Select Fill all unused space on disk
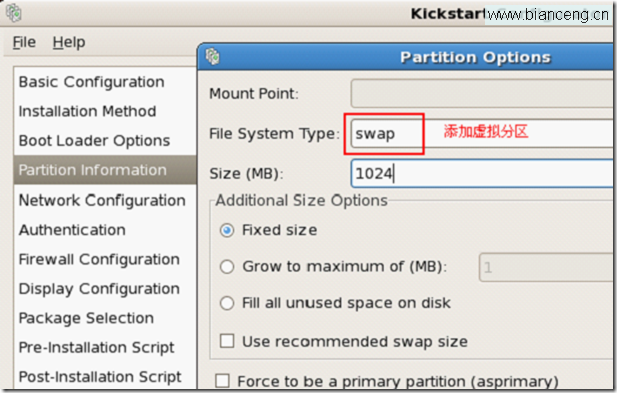Image resolution: width=617 pixels, height=393 pixels. (x=227, y=303)
